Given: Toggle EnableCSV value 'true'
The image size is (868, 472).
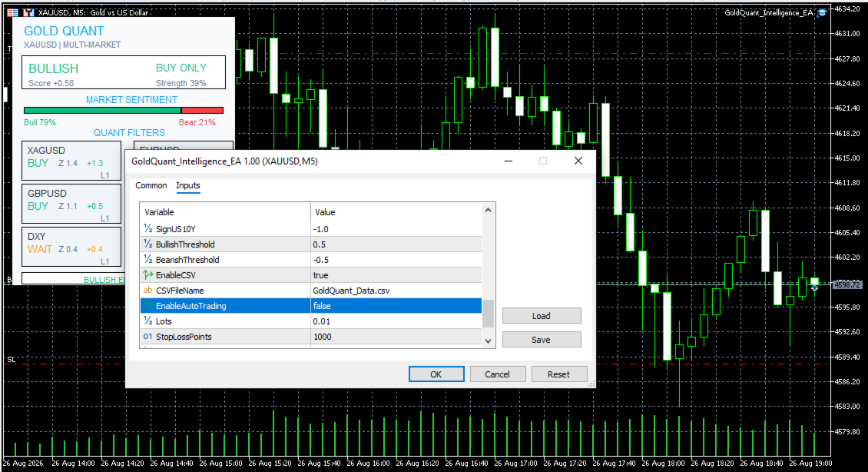Looking at the screenshot, I should [396, 274].
